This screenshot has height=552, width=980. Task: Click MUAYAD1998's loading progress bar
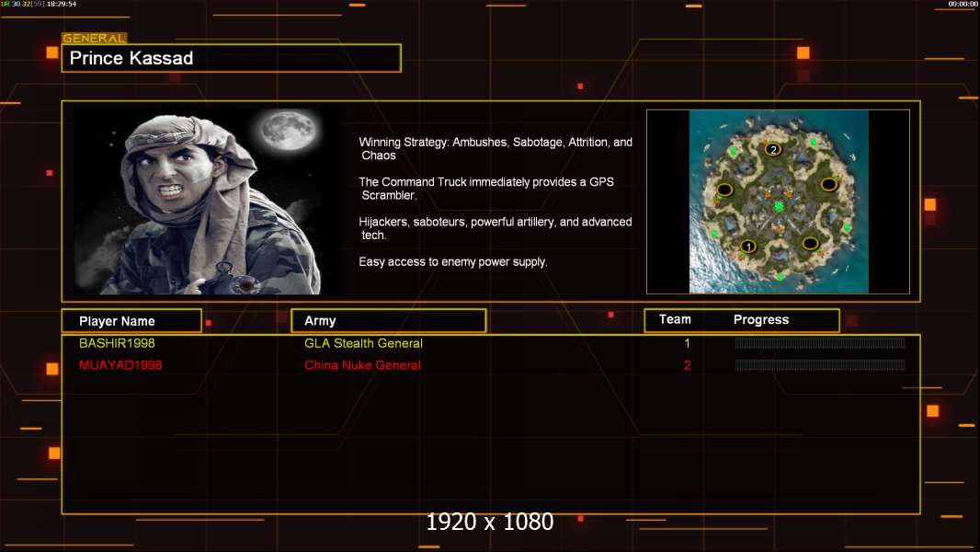pyautogui.click(x=820, y=364)
